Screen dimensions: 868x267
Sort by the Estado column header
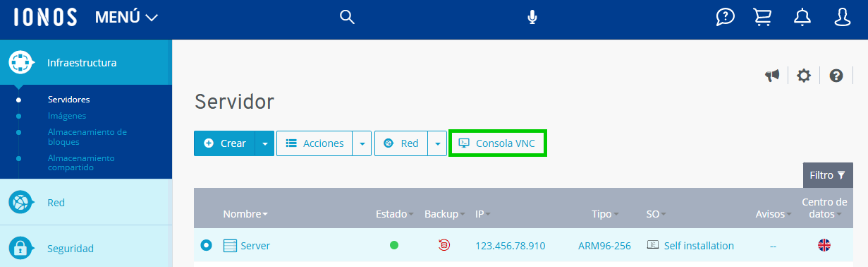394,214
